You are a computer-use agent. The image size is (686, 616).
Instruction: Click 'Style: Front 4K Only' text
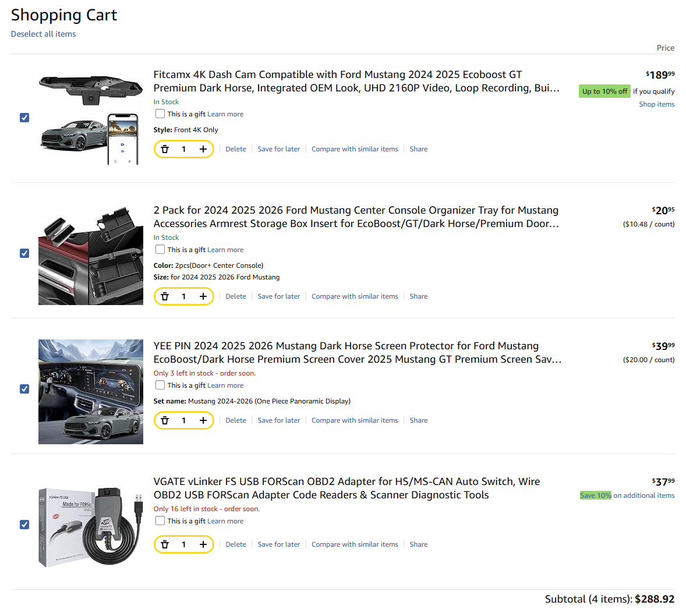click(186, 130)
